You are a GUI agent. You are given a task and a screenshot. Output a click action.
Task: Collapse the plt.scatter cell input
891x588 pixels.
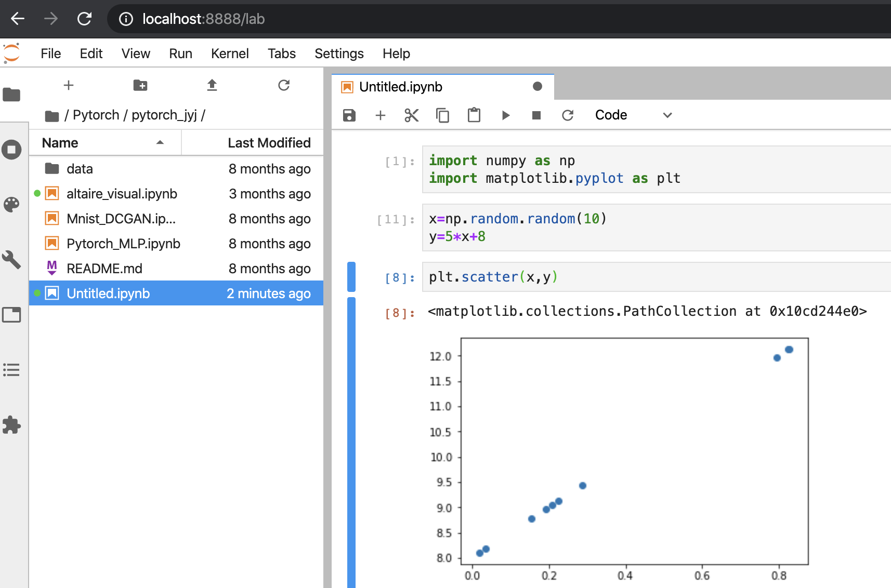[351, 277]
